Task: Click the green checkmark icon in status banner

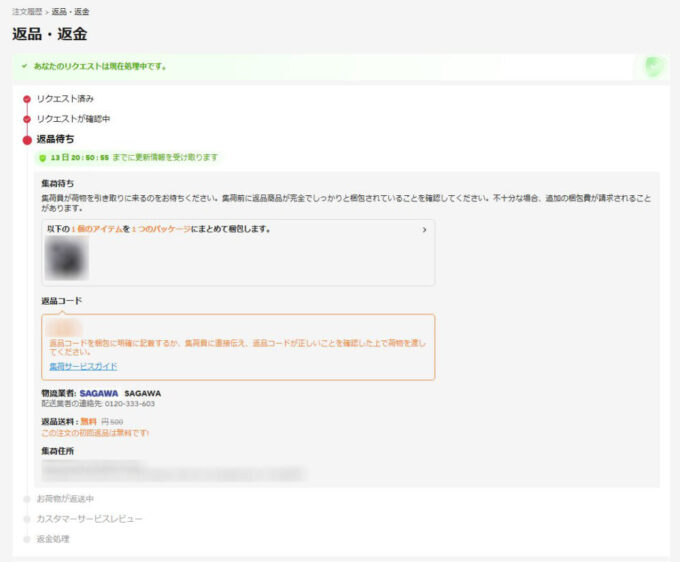Action: pyautogui.click(x=25, y=66)
